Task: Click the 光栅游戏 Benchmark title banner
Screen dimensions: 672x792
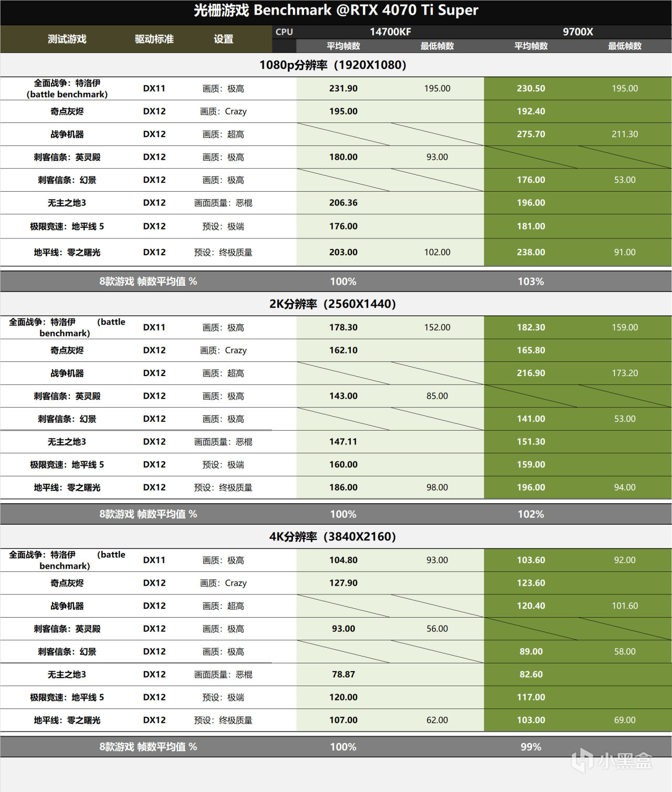Action: (x=336, y=11)
